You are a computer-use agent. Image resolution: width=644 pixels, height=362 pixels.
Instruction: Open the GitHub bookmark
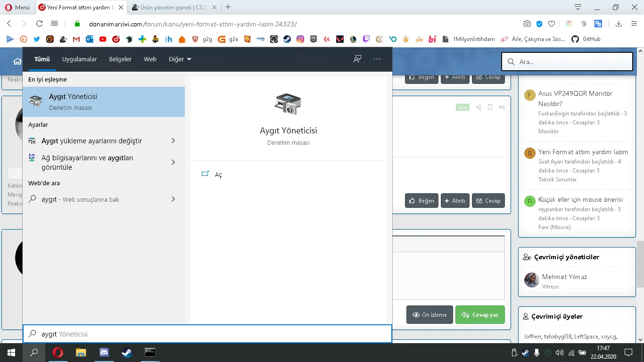586,39
